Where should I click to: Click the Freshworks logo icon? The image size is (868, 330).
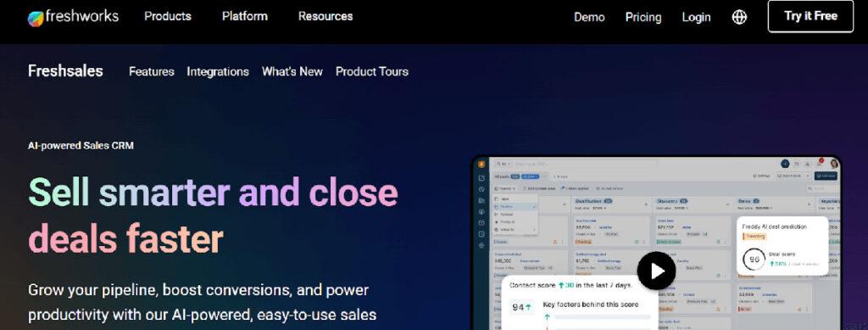pyautogui.click(x=36, y=19)
